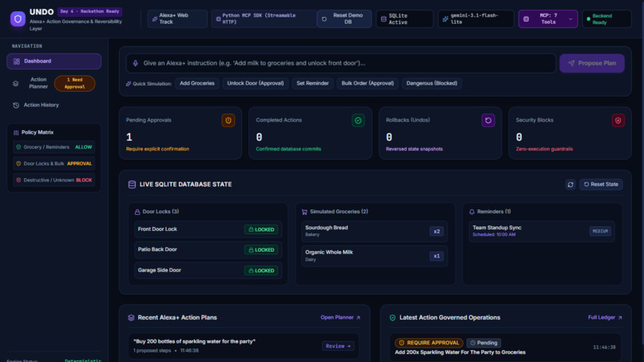This screenshot has height=362, width=644.
Task: Click the Recent Alexa+ Action Plans layers icon
Action: point(131,317)
